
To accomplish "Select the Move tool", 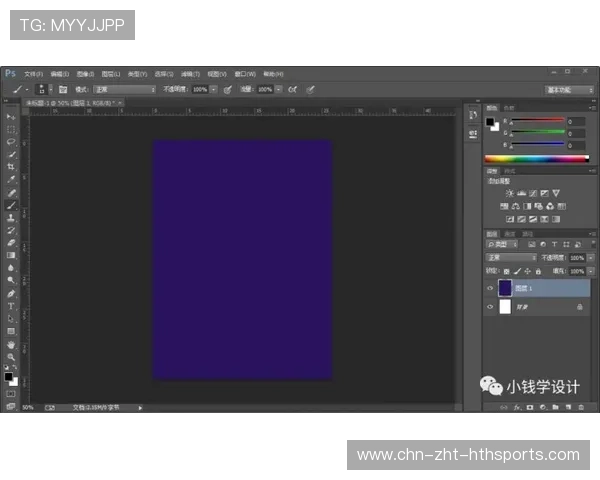I will [x=12, y=118].
